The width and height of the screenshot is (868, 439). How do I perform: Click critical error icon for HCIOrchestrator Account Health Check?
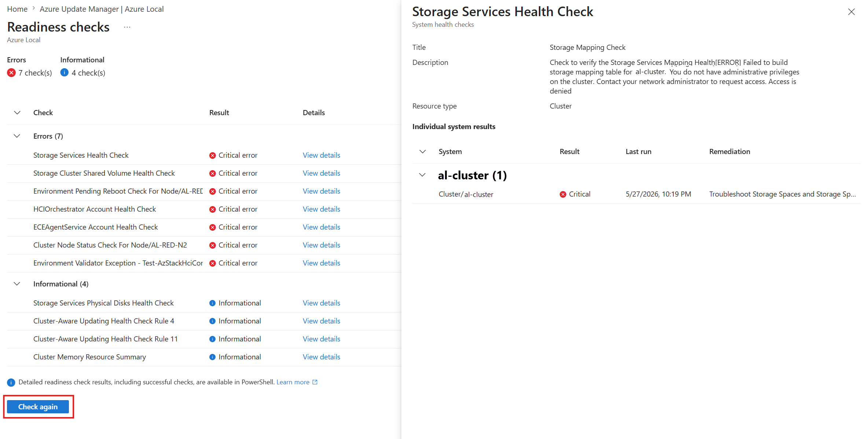pyautogui.click(x=213, y=209)
